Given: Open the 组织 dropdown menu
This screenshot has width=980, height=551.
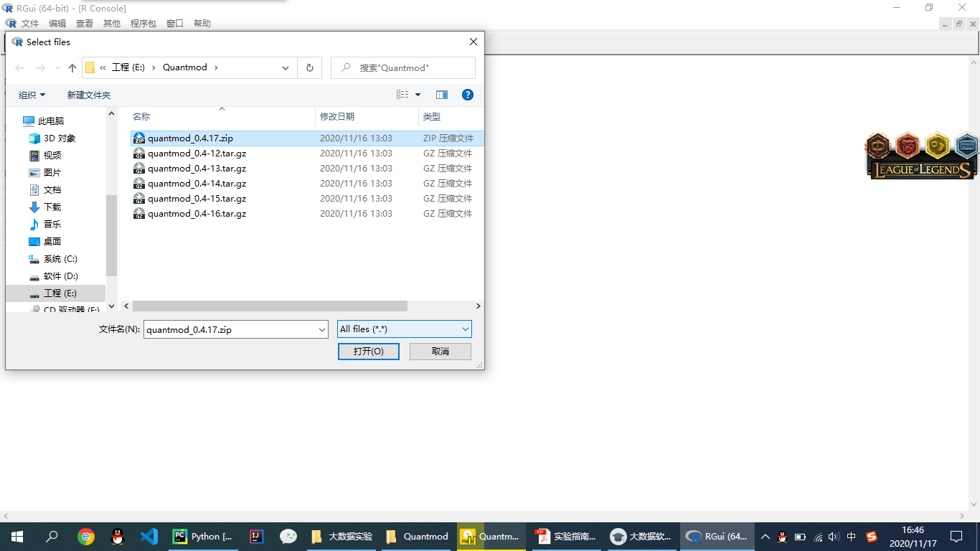Looking at the screenshot, I should point(32,95).
